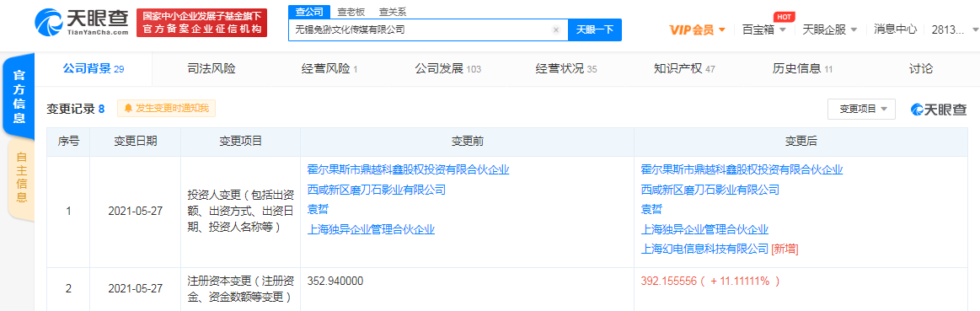Select the 公司发展 tab
The height and width of the screenshot is (311, 980).
[447, 69]
